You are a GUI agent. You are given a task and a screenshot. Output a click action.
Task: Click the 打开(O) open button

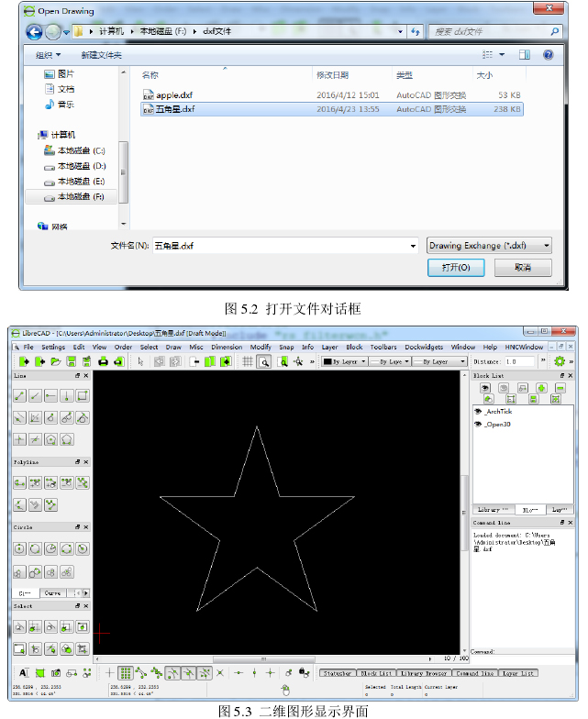456,267
